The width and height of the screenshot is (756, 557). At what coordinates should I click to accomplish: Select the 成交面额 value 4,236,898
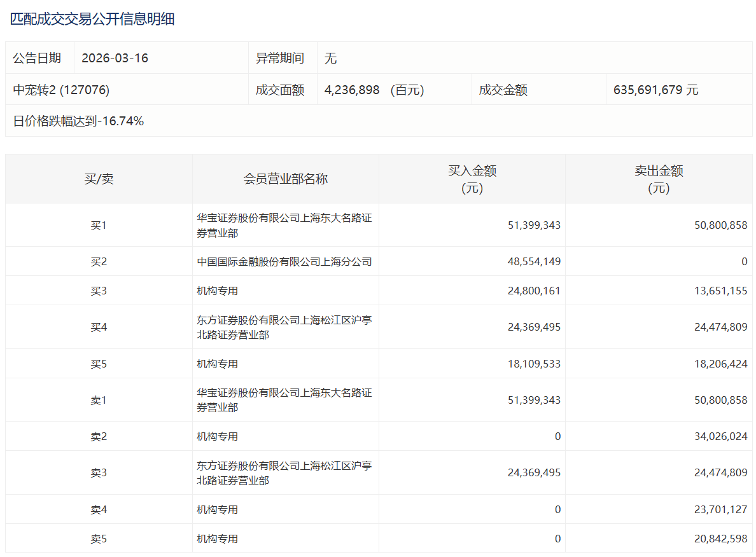tap(352, 90)
